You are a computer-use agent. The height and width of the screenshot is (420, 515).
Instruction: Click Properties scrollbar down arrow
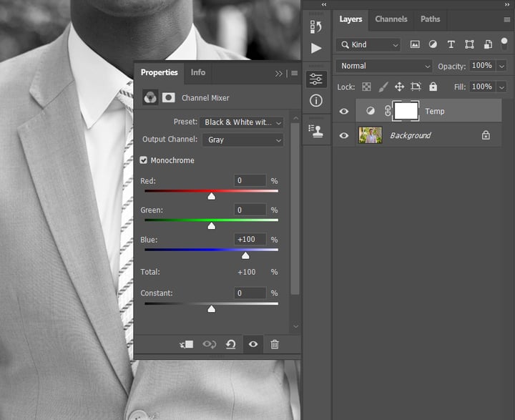click(x=295, y=326)
